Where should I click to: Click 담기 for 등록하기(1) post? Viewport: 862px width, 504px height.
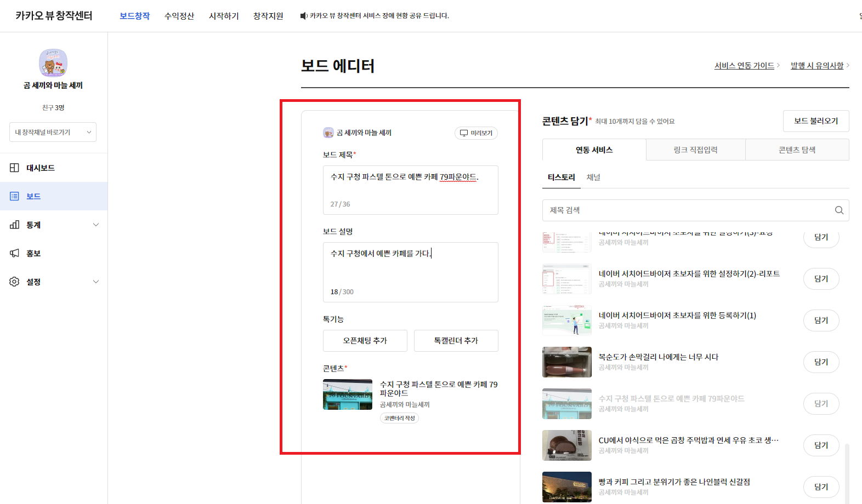(821, 320)
